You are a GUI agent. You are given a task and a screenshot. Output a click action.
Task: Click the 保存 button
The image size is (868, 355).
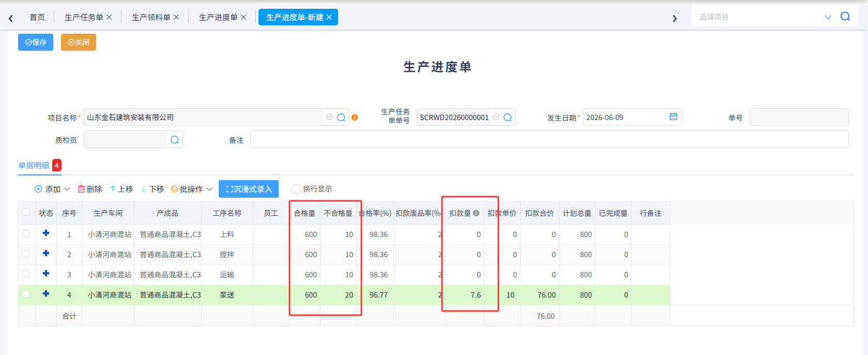(x=36, y=42)
